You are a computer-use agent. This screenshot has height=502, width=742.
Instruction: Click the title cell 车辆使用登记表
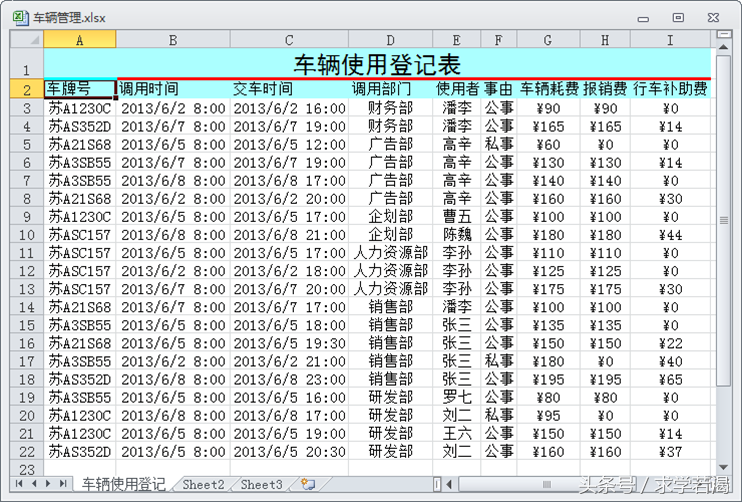coord(377,64)
